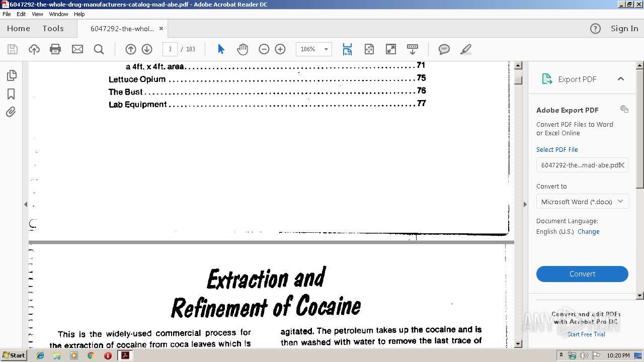Click the taskbar clock 10:20 PM
Screen dimensions: 644x362
(618, 355)
